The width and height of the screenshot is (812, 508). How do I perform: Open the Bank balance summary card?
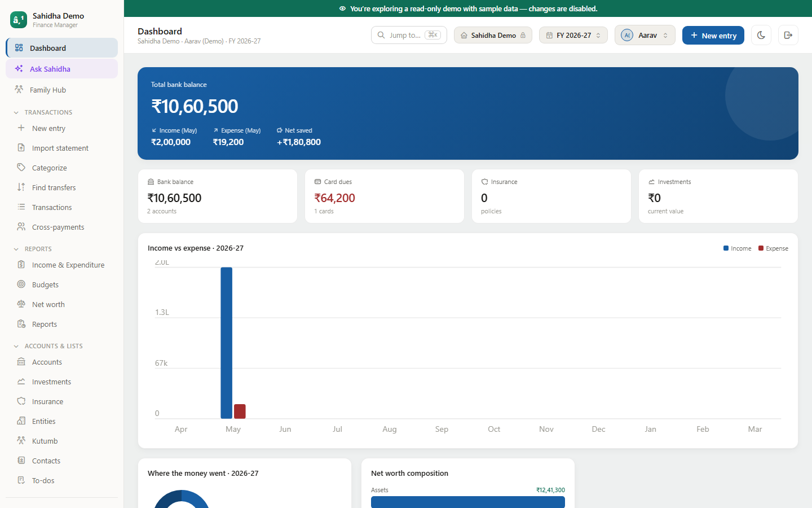click(x=218, y=196)
